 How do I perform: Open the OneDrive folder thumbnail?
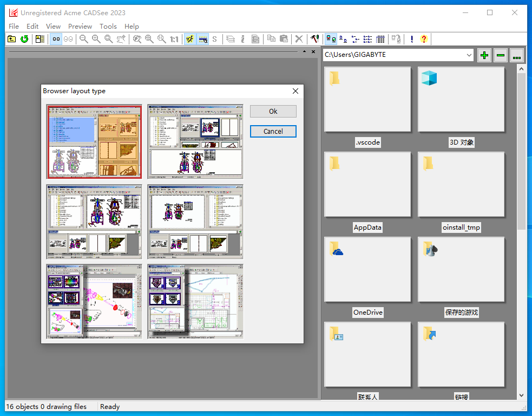pos(367,269)
